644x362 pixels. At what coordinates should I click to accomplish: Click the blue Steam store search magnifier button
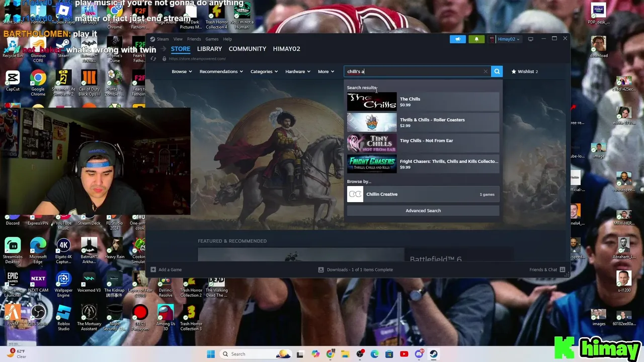[497, 71]
